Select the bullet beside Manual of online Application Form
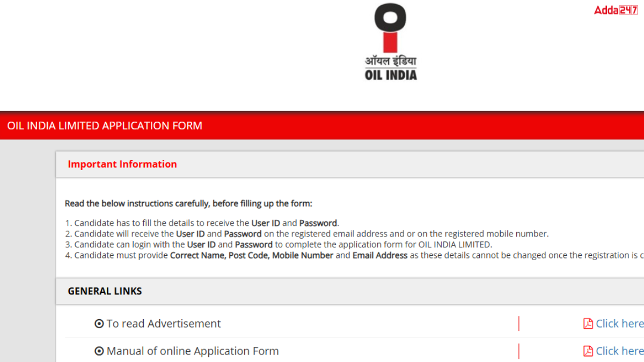The image size is (644, 362). (99, 351)
